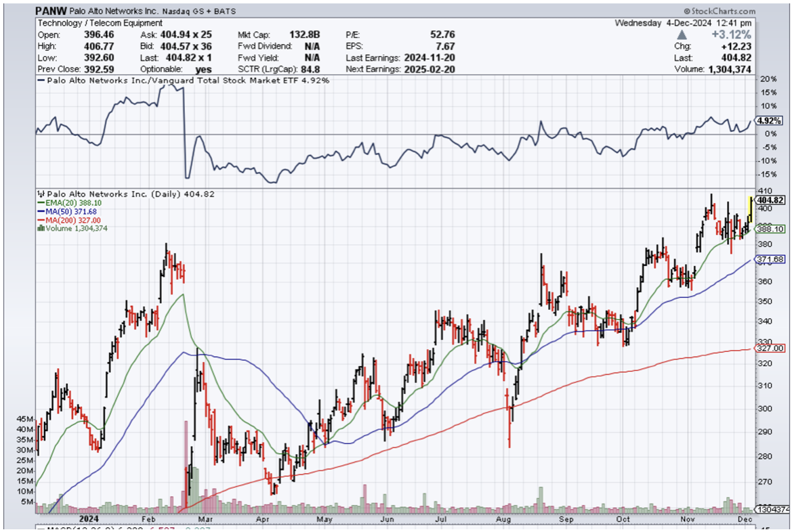Click the 2024 year label on time axis
794x532 pixels.
coord(89,519)
